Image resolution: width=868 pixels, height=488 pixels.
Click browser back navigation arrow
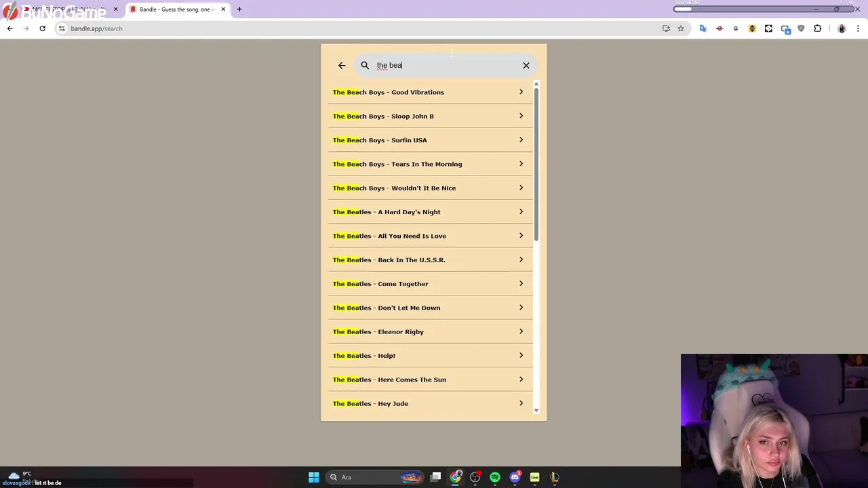pos(9,28)
